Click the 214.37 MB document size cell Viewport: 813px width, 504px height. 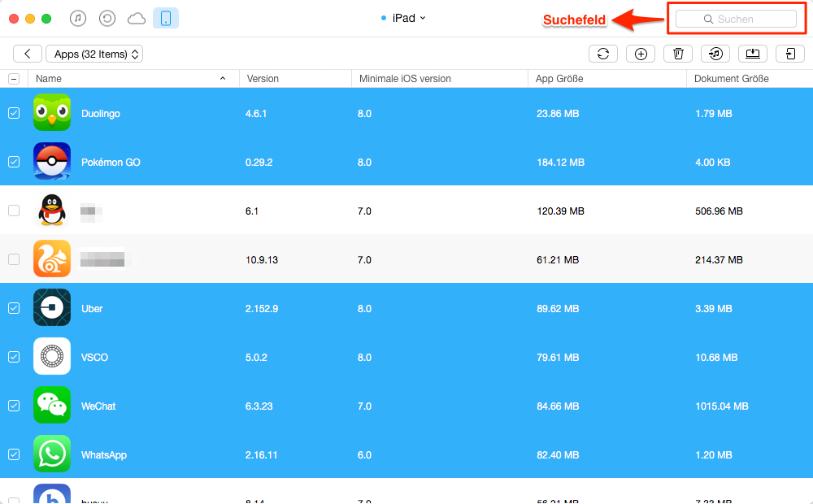(720, 260)
